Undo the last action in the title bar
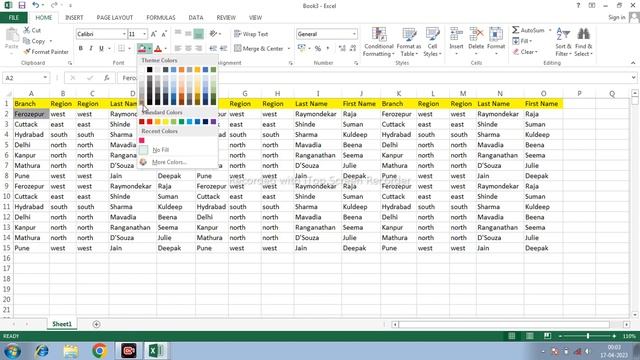Image resolution: width=640 pixels, height=360 pixels. click(x=36, y=5)
